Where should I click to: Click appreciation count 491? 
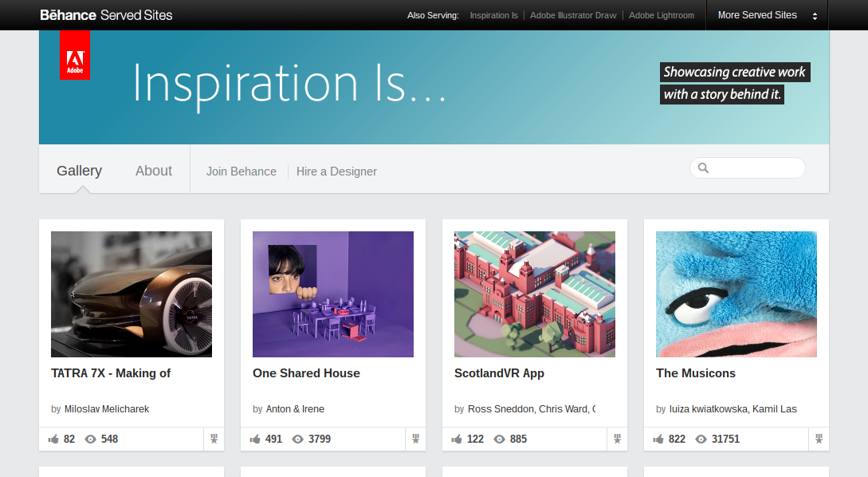pos(273,440)
